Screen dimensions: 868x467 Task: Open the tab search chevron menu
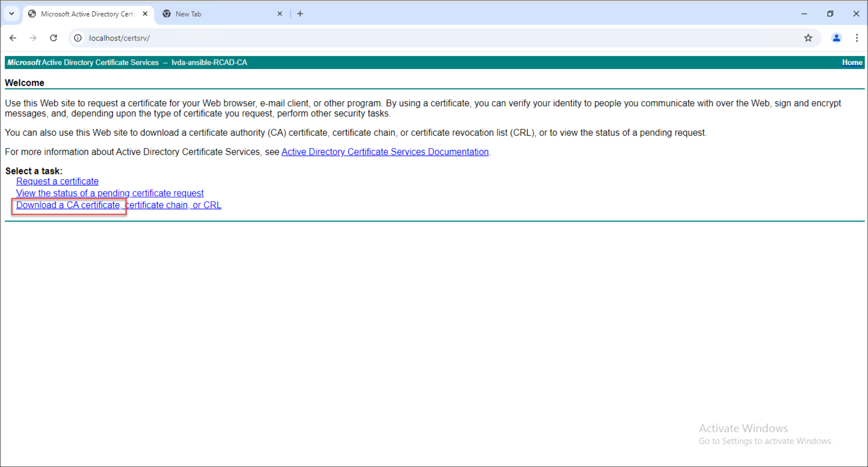pos(12,14)
